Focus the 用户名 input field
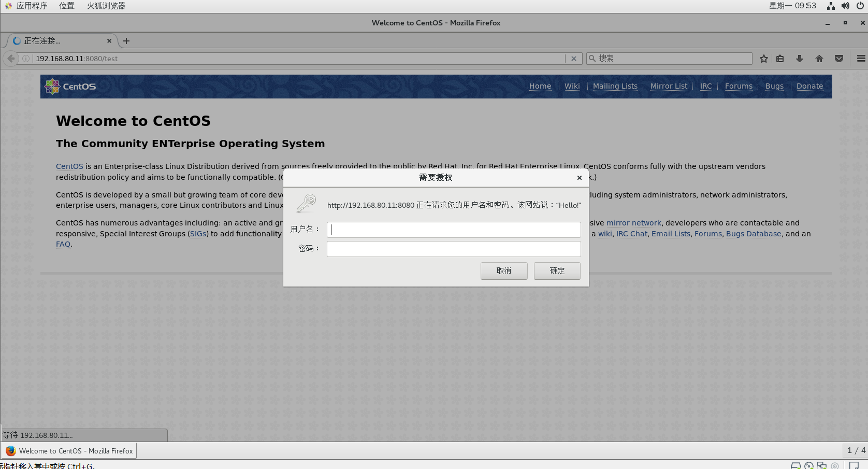Screen dimensions: 868x469 point(454,230)
